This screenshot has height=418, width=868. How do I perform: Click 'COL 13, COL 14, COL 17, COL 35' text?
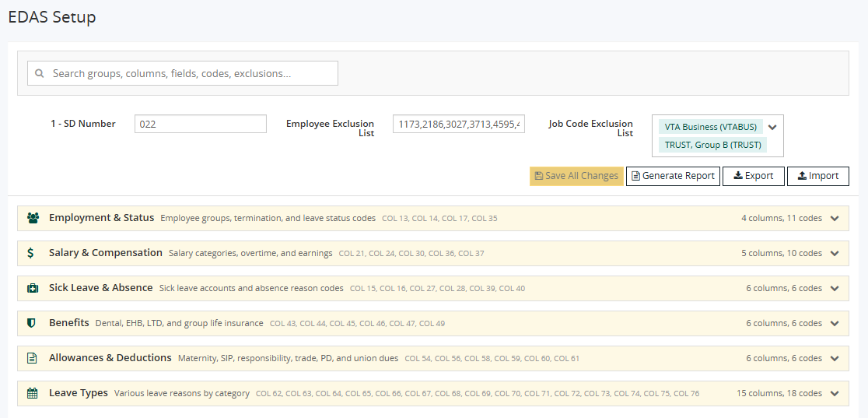439,219
